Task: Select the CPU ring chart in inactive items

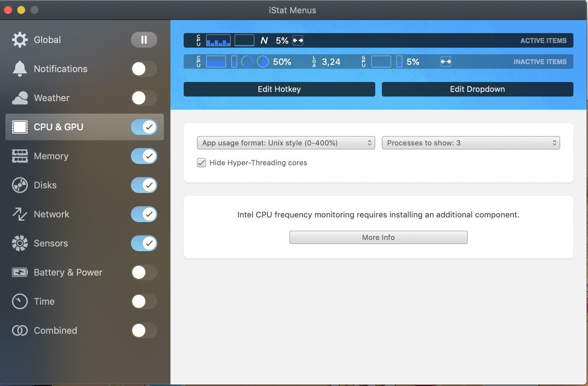Action: [x=247, y=62]
